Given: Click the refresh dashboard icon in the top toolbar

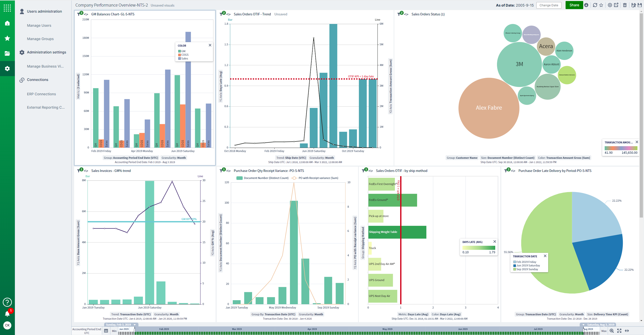Looking at the screenshot, I should (595, 5).
